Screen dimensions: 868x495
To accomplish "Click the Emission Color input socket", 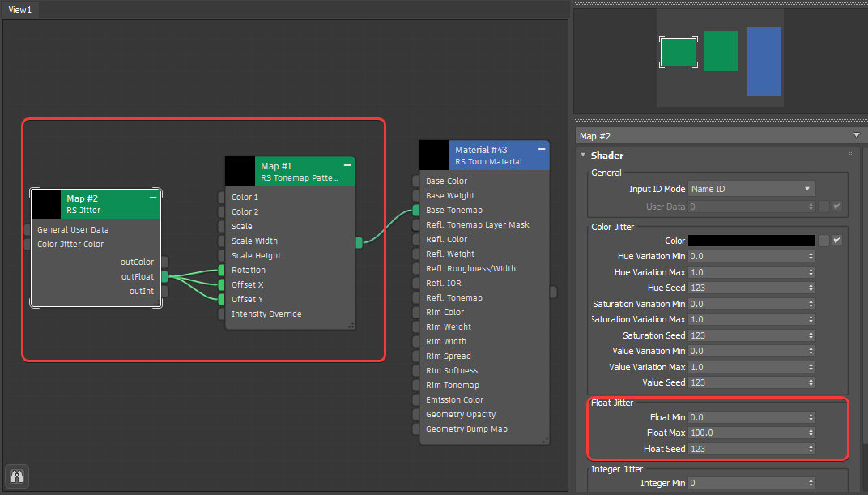I will 415,399.
